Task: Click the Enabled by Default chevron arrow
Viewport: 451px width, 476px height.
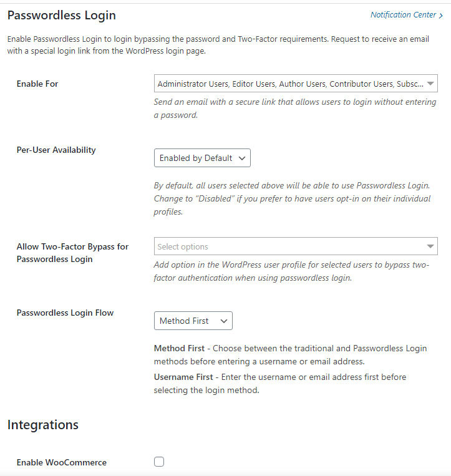Action: coord(242,158)
